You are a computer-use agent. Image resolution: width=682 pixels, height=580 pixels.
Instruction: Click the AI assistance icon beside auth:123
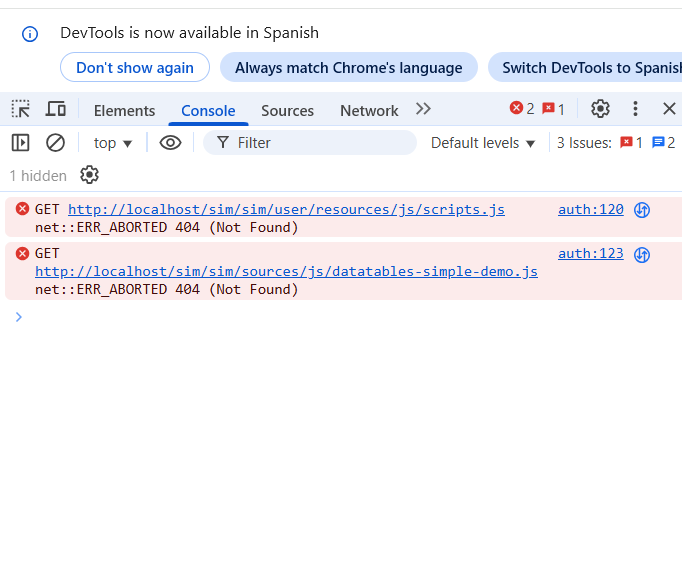point(642,254)
